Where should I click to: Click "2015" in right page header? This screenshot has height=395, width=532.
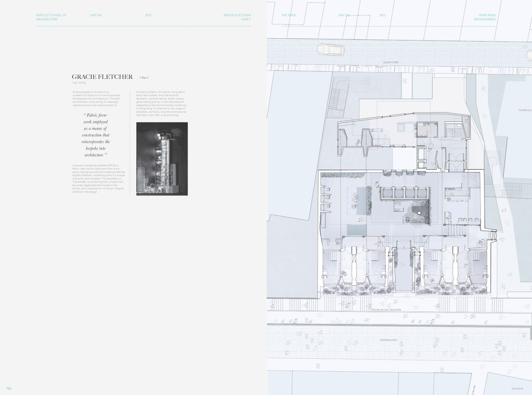tap(383, 15)
